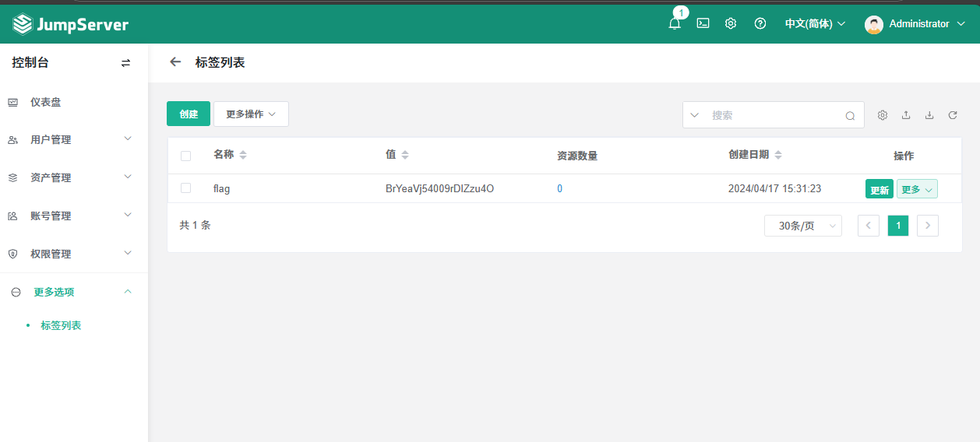This screenshot has width=980, height=442.
Task: Click 共 1 条 total text
Action: click(x=195, y=225)
